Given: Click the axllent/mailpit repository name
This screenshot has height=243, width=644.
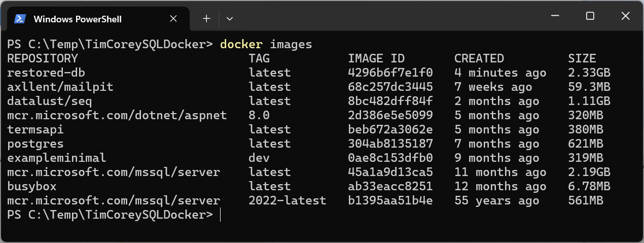Looking at the screenshot, I should coord(60,87).
